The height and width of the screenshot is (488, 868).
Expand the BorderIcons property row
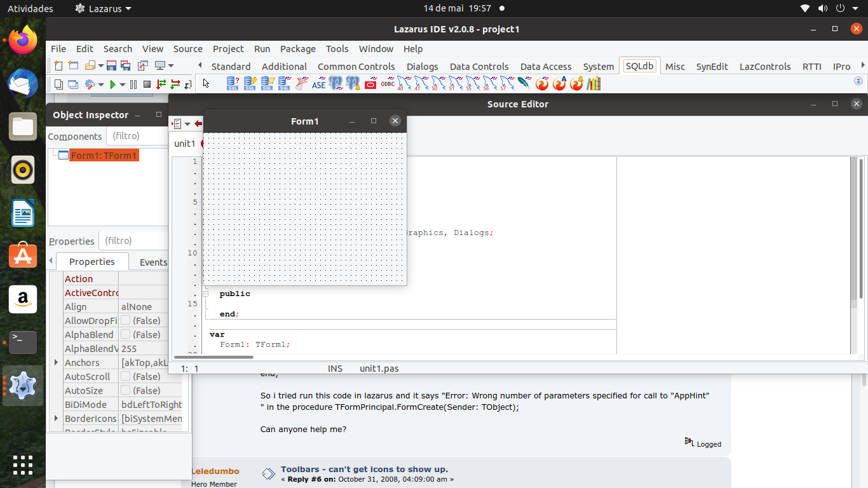57,419
